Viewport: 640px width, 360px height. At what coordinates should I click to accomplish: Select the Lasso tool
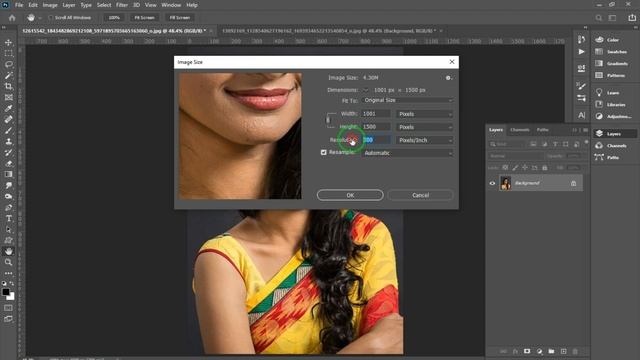click(9, 64)
